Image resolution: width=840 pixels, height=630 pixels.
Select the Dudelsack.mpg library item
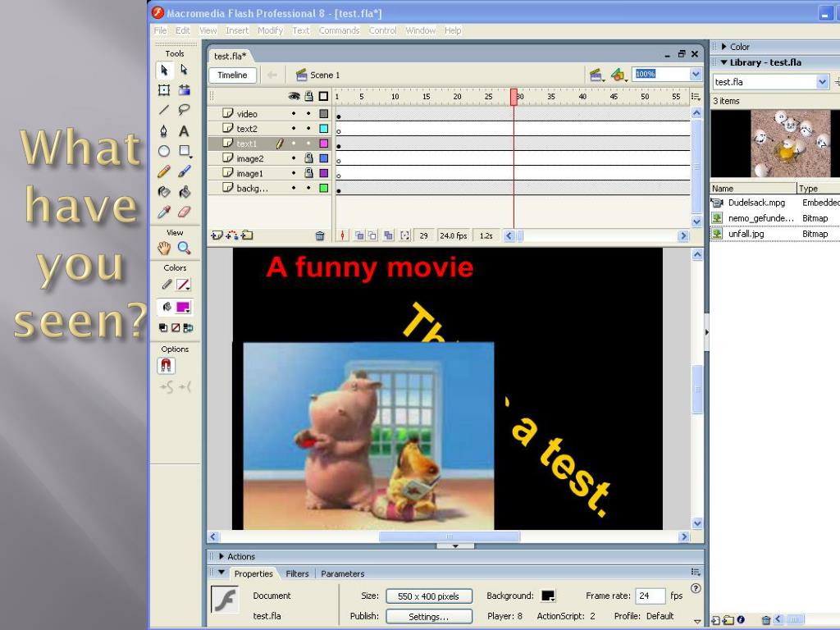774,203
